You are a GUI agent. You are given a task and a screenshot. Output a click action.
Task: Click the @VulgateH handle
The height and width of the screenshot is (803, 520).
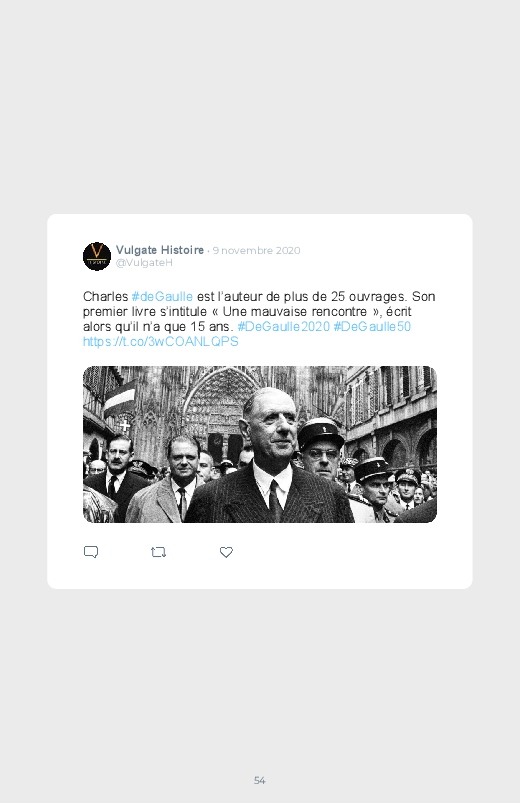(144, 263)
